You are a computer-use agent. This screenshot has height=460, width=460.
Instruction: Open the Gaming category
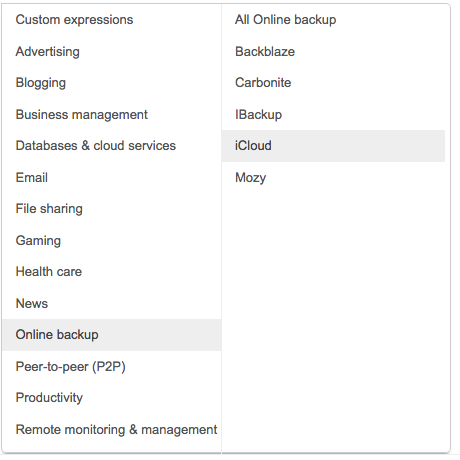coord(111,240)
